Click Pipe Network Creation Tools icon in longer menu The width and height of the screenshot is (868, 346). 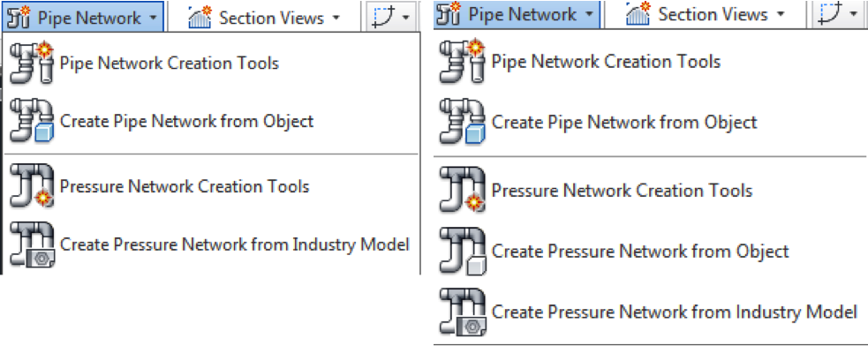462,62
